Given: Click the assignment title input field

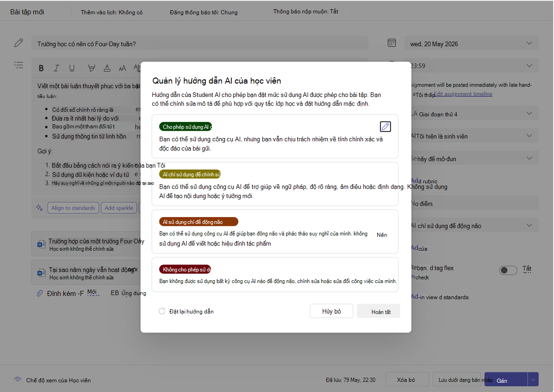Looking at the screenshot, I should (200, 43).
